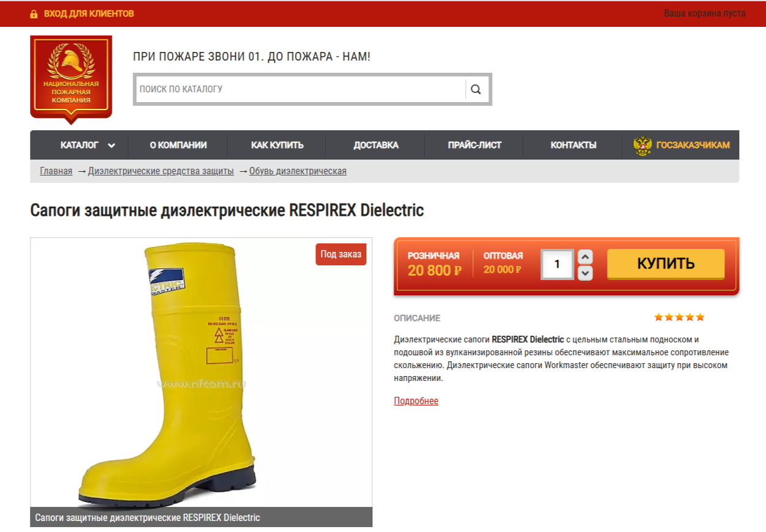Viewport: 766px width, 532px height.
Task: Open Диэлектрические средства защиты breadcrumb
Action: click(x=161, y=171)
